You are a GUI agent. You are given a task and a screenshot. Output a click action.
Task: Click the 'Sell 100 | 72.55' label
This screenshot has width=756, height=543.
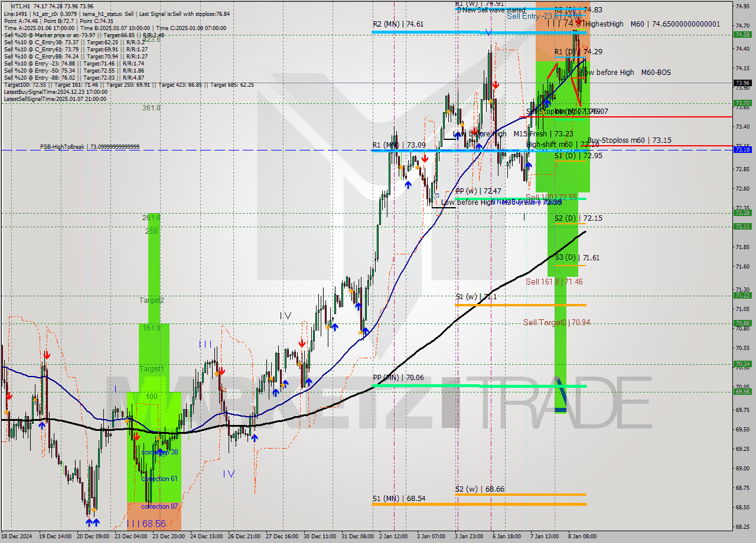pyautogui.click(x=551, y=197)
